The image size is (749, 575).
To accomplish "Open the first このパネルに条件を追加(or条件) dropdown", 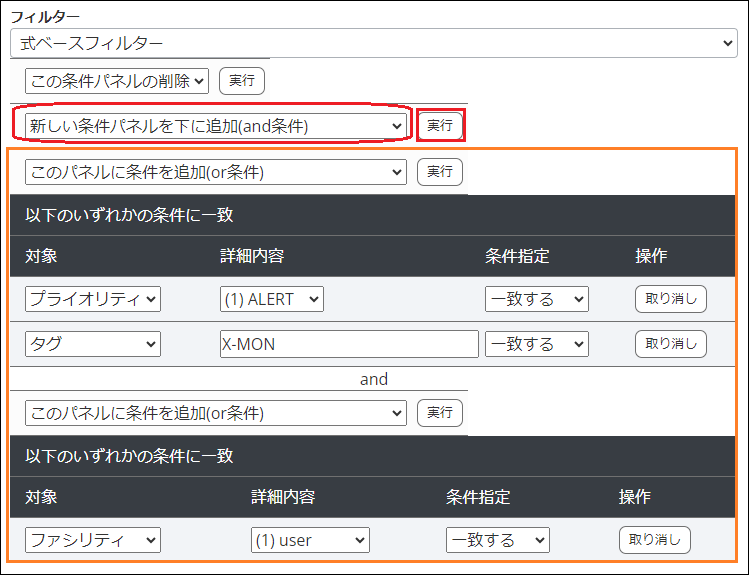I will point(215,172).
